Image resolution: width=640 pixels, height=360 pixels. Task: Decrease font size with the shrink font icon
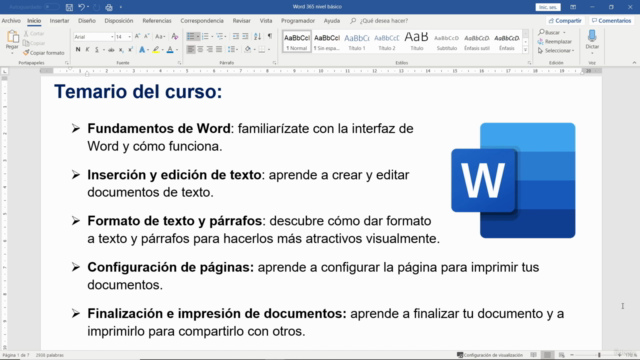(x=147, y=36)
